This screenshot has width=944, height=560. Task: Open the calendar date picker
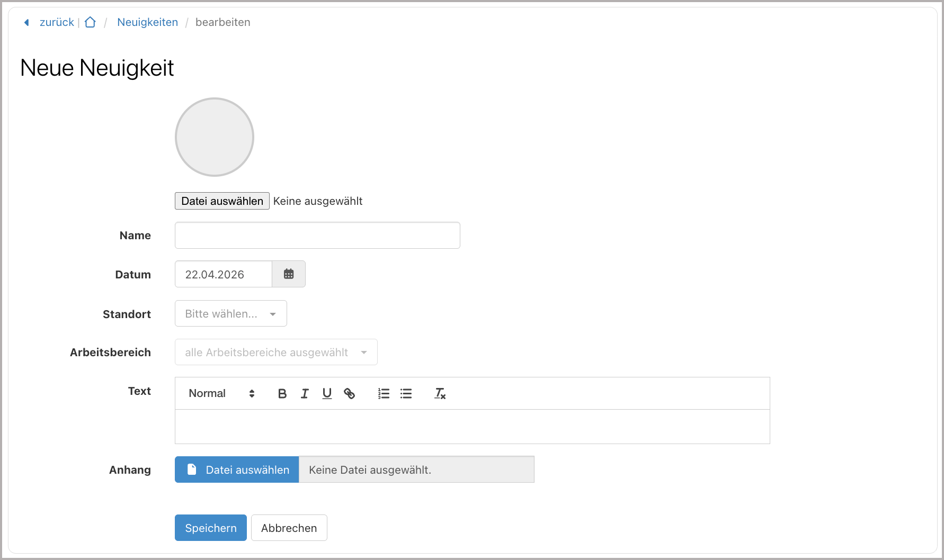(289, 274)
